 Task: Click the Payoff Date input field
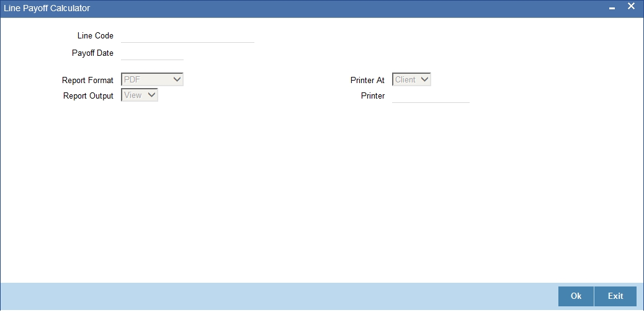153,53
